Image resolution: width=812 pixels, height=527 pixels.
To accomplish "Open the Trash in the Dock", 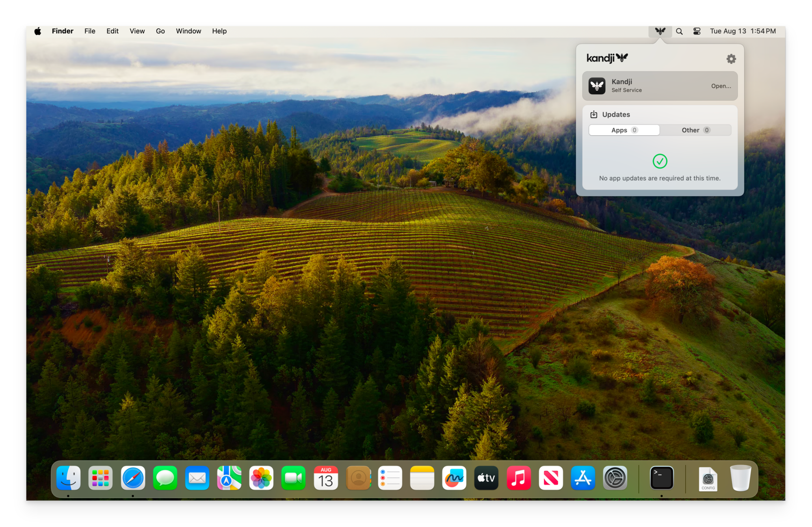I will [x=740, y=478].
